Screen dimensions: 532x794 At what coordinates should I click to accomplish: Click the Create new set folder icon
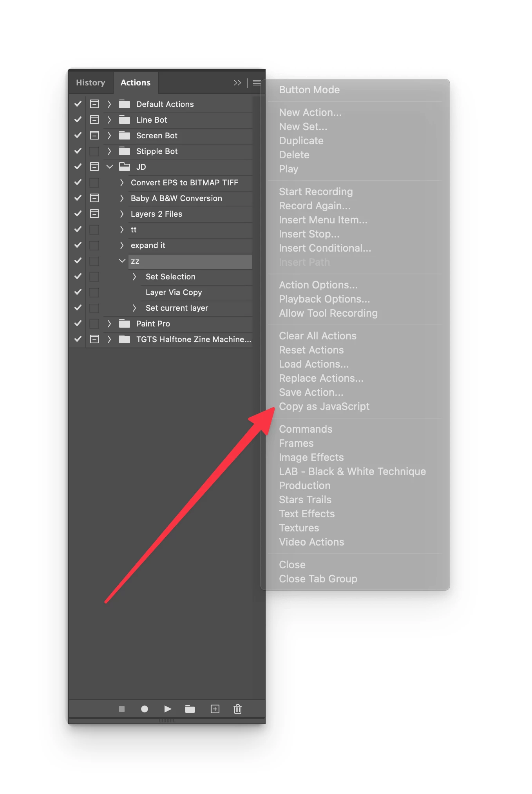tap(190, 709)
